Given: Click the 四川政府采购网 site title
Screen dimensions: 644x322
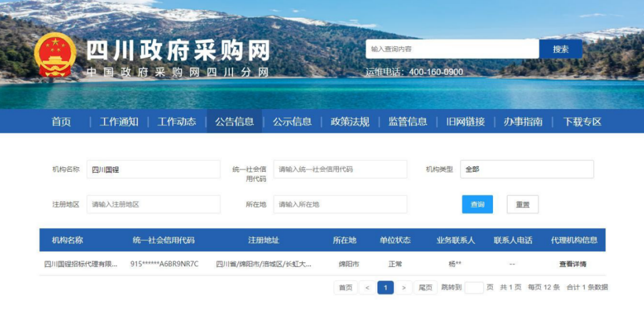Looking at the screenshot, I should tap(178, 51).
